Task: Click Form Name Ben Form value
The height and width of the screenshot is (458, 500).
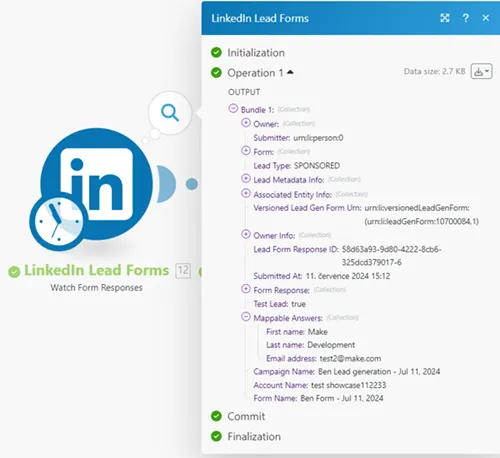Action: point(342,398)
